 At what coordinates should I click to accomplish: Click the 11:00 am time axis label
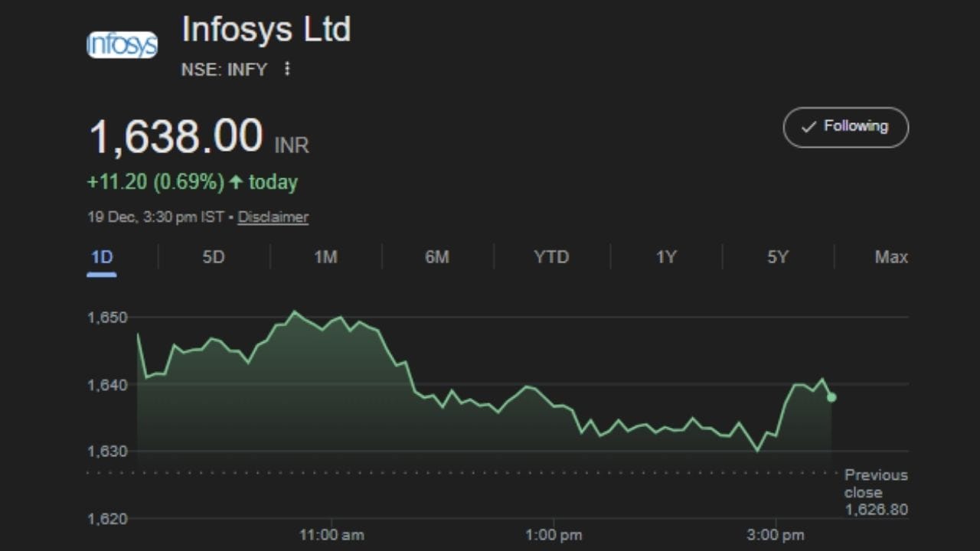(332, 535)
